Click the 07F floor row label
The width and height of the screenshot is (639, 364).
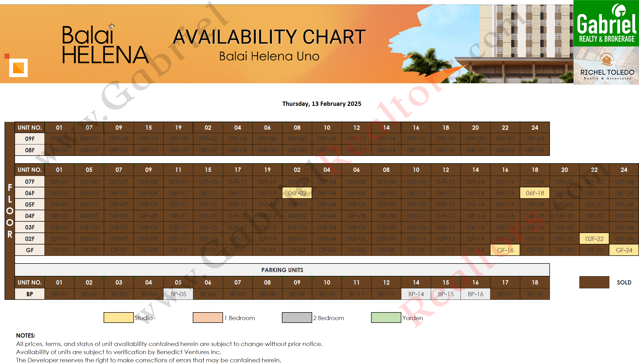pos(30,182)
